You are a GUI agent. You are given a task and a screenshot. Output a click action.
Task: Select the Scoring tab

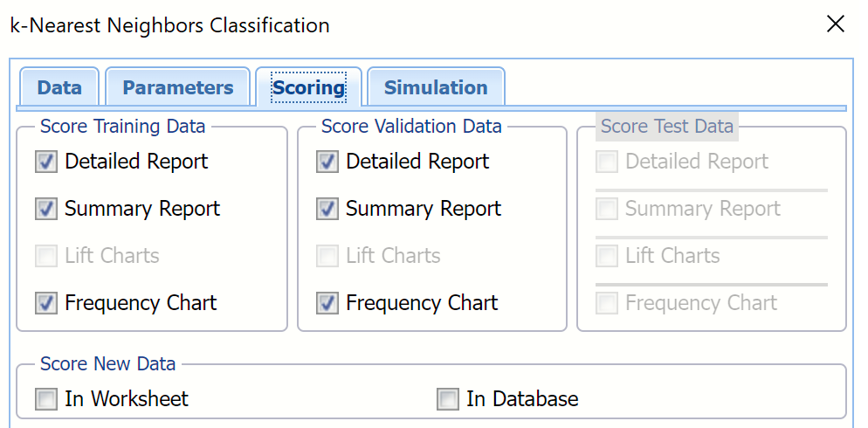tap(308, 87)
